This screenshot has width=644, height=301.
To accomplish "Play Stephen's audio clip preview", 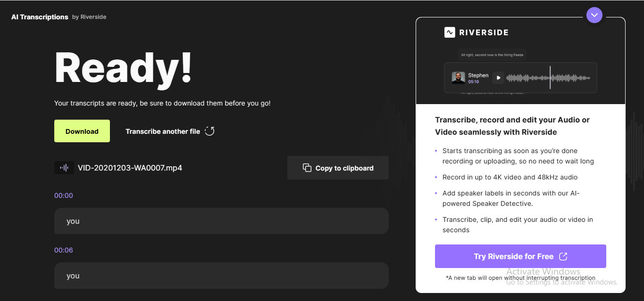I will [x=498, y=78].
